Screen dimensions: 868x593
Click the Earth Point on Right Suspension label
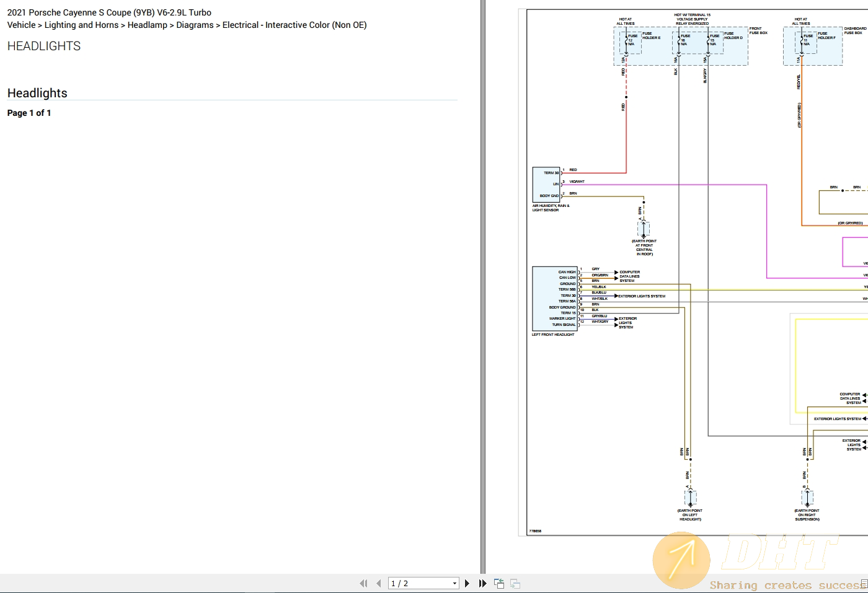807,515
